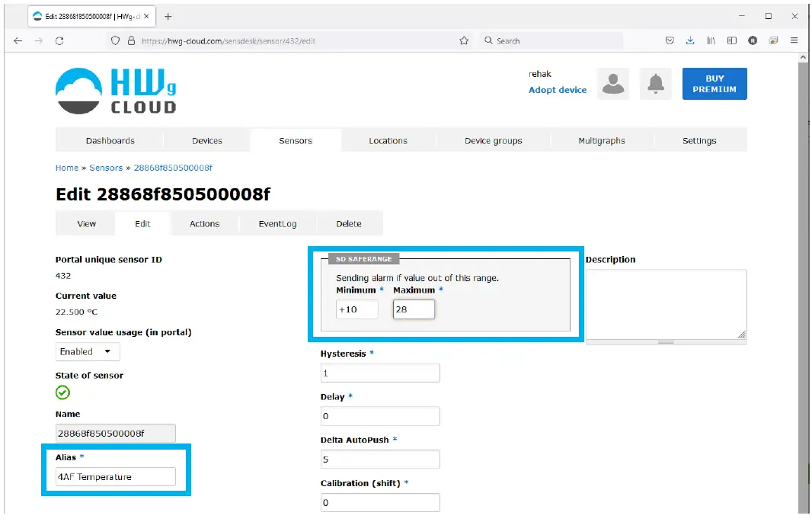
Task: Go to Sensors breadcrumb link
Action: pyautogui.click(x=106, y=168)
